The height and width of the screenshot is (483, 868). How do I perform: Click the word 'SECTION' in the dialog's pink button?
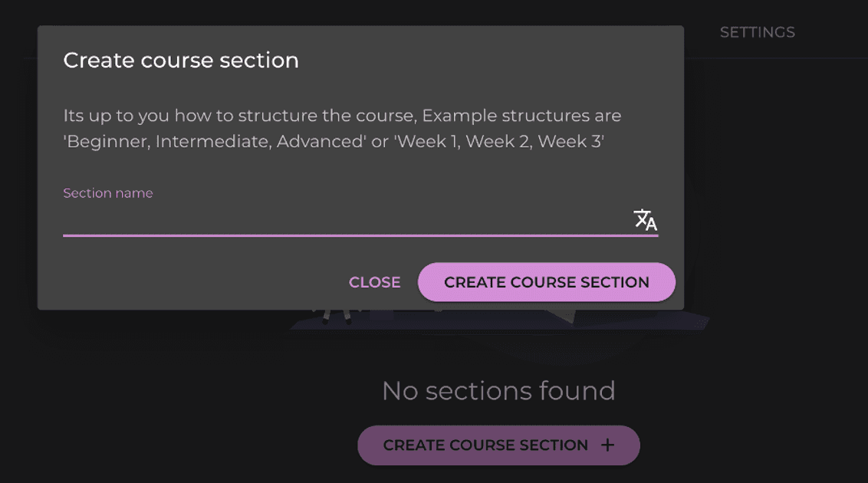615,282
